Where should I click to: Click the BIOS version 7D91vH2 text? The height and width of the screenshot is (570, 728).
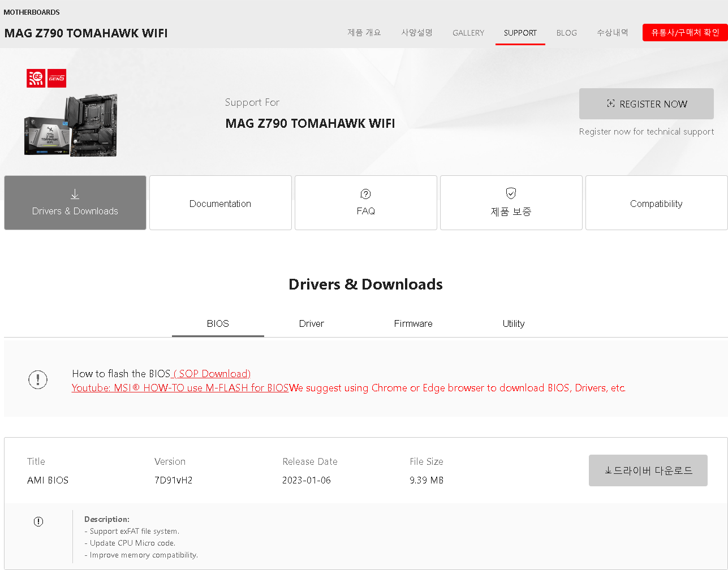pos(174,480)
